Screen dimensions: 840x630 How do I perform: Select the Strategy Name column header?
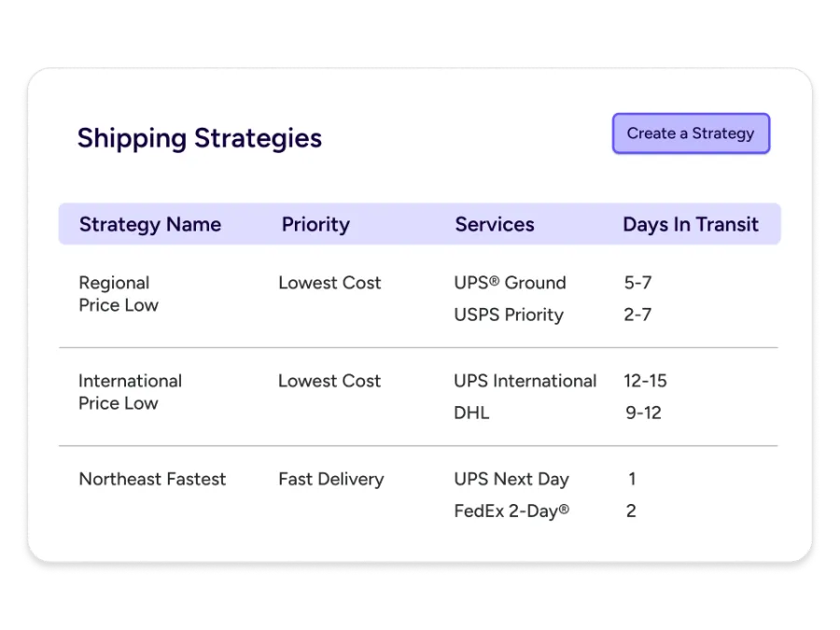[150, 224]
